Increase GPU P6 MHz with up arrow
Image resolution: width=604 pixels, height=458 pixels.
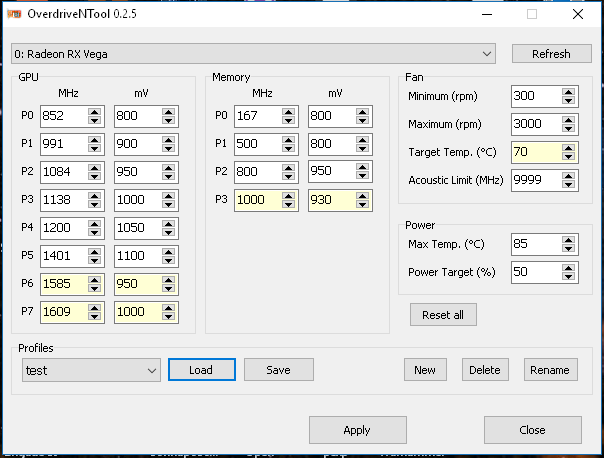tap(94, 280)
